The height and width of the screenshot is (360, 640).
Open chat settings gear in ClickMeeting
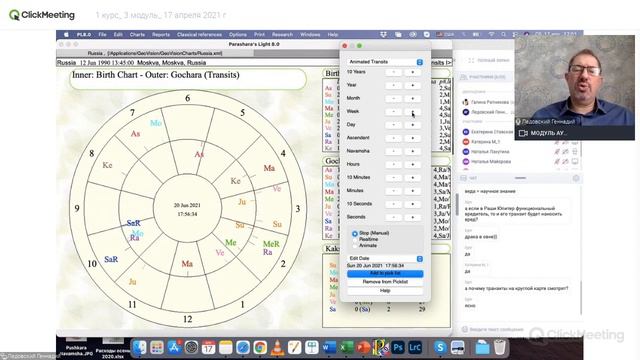pos(576,178)
